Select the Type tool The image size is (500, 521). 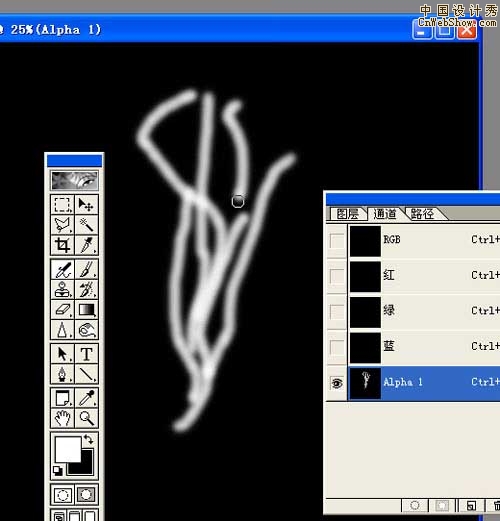click(x=86, y=354)
